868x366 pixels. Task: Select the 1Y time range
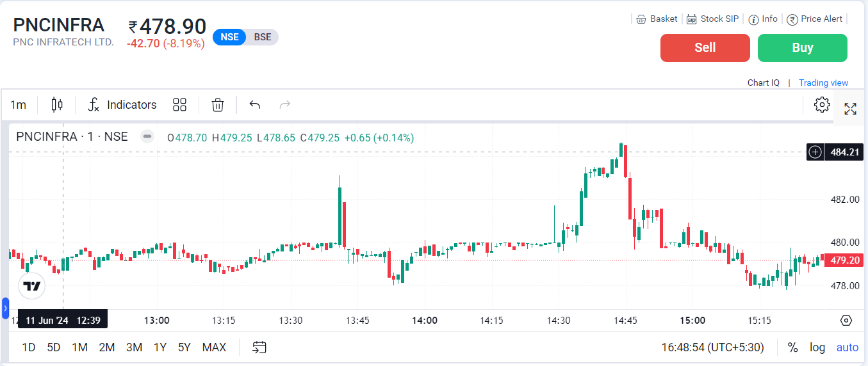point(160,347)
